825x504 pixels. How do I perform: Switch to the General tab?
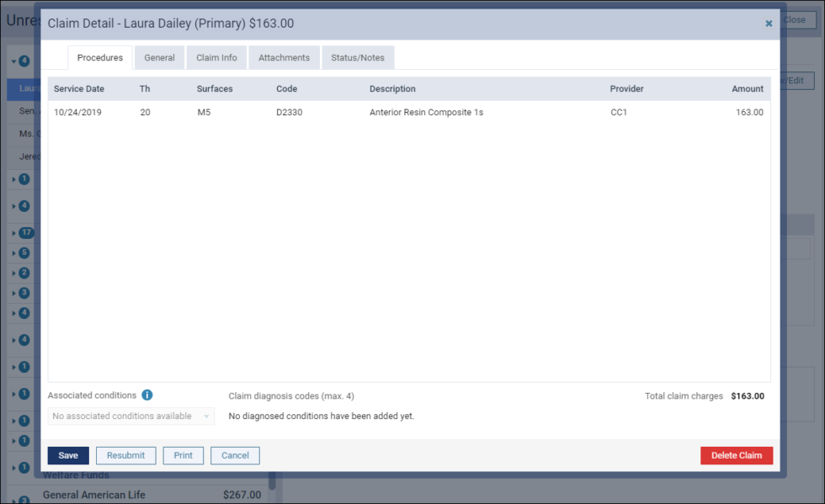pos(159,58)
